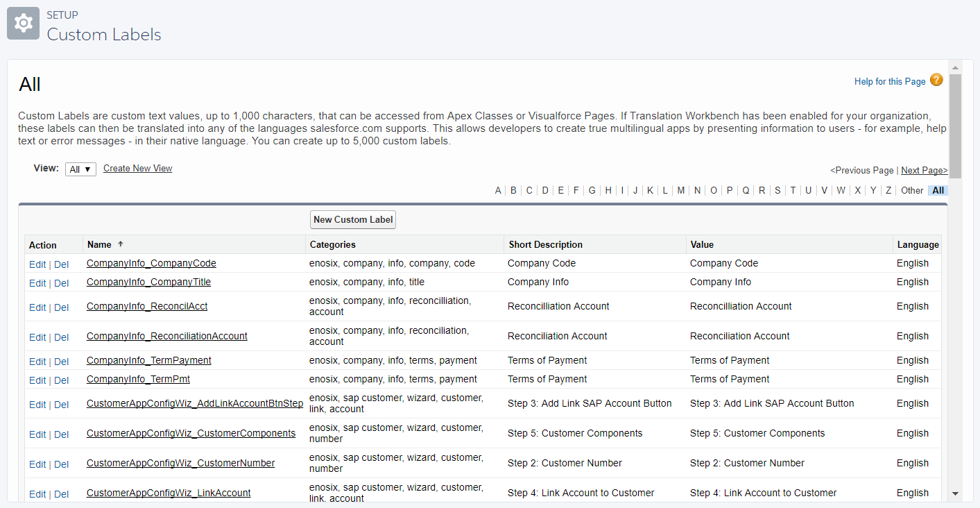Select the Other filter

click(x=912, y=190)
